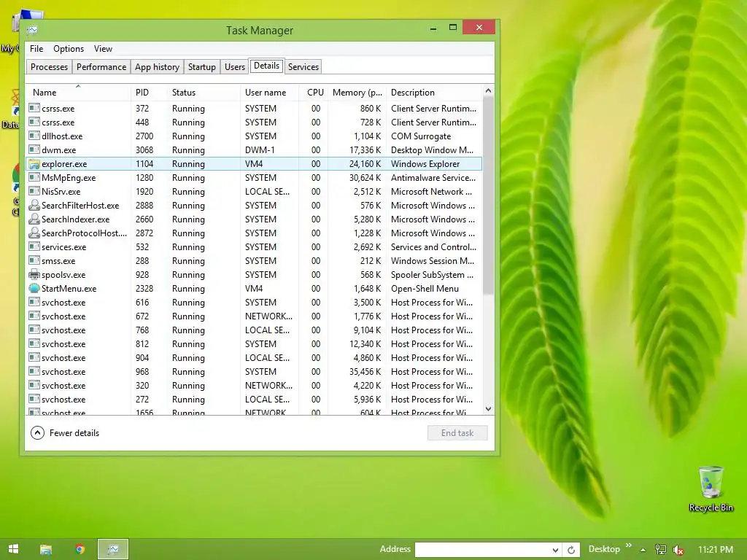Image resolution: width=747 pixels, height=560 pixels.
Task: Click the network tray icon
Action: pyautogui.click(x=660, y=550)
